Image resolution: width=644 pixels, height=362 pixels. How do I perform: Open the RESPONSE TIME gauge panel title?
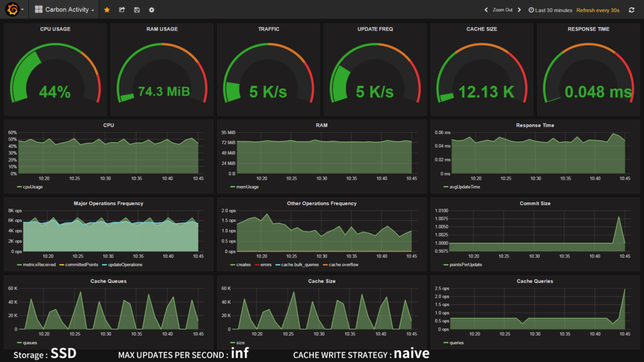tap(589, 29)
